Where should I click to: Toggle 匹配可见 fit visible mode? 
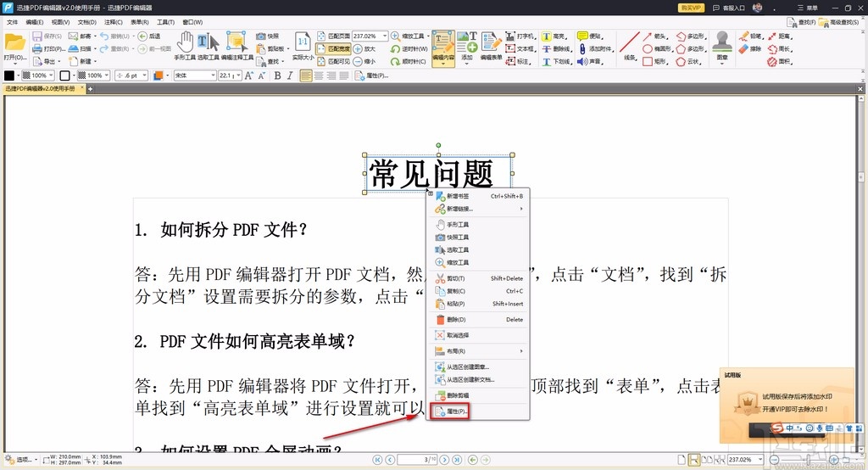click(x=333, y=62)
